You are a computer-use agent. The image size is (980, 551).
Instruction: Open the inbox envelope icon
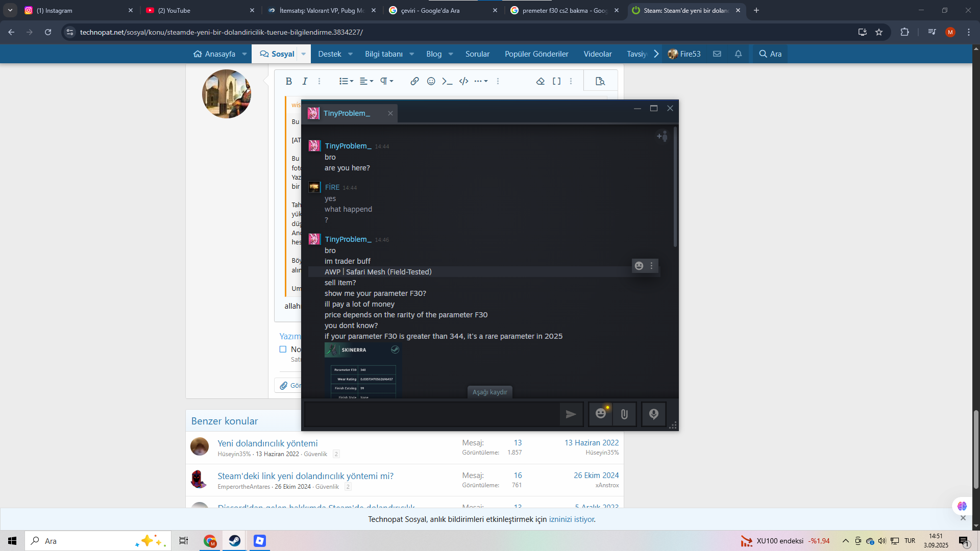point(717,54)
